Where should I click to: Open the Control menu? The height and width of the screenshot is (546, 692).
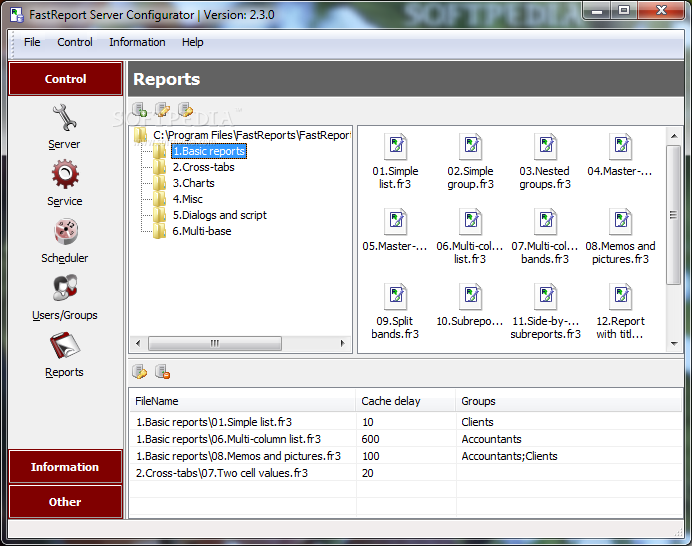75,42
